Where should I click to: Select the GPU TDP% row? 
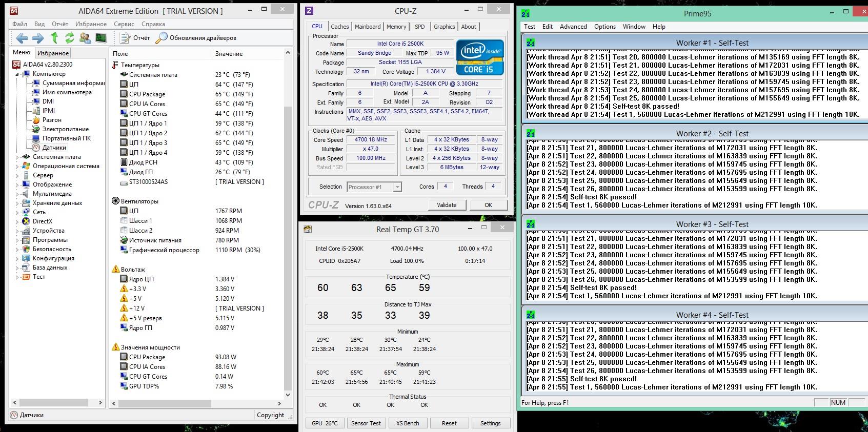[x=197, y=386]
